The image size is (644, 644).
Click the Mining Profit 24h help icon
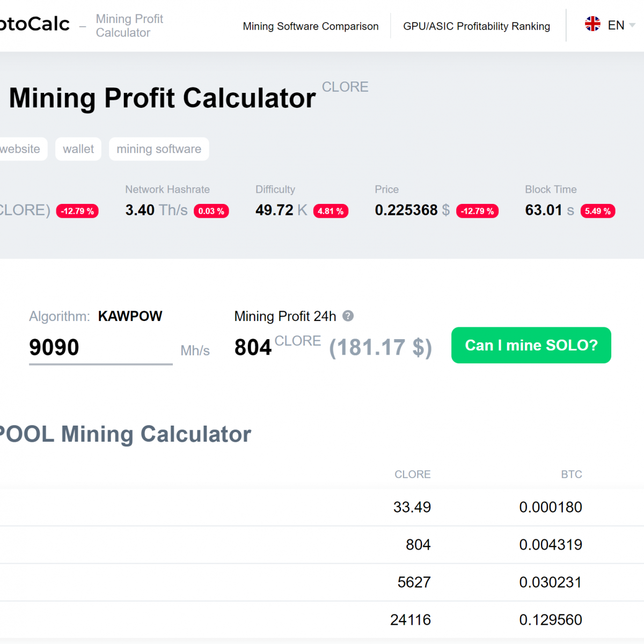(x=348, y=316)
